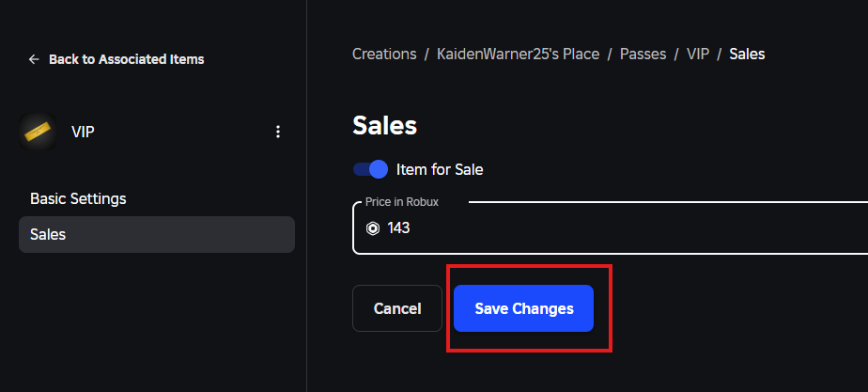Click the Sales breadcrumb item
Viewport: 868px width, 392px height.
click(x=747, y=54)
